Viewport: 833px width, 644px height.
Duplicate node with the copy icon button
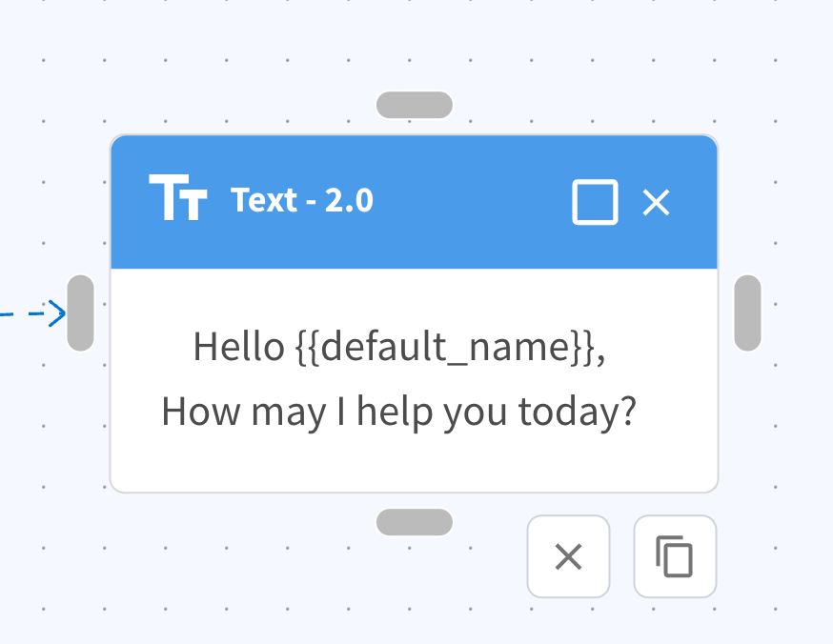(x=675, y=556)
